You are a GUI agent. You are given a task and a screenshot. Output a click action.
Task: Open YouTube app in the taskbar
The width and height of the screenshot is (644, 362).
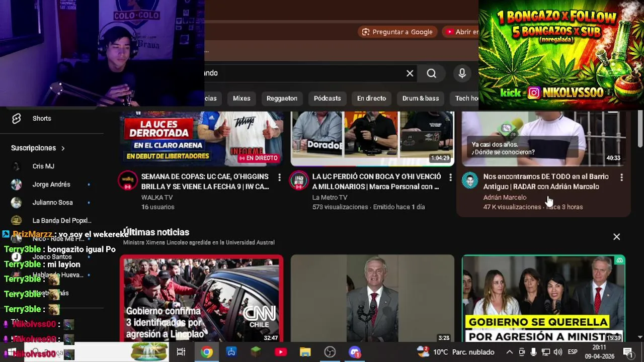click(x=281, y=352)
